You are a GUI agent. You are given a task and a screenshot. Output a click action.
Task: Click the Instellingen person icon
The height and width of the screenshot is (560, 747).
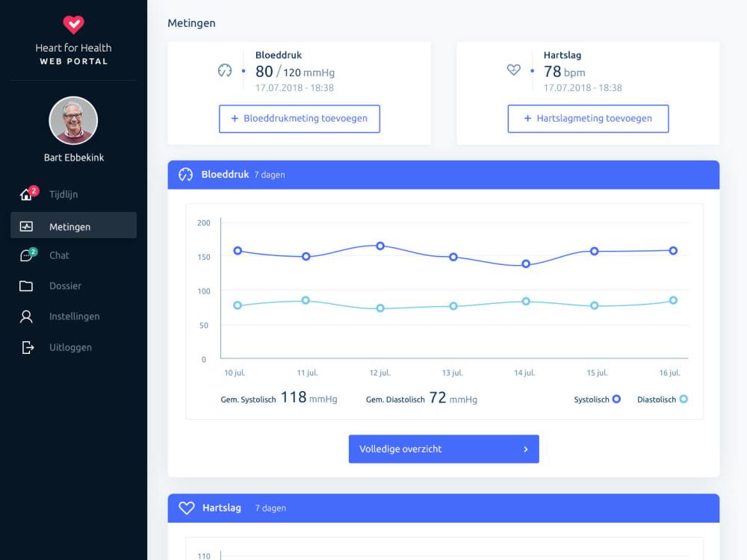(x=26, y=317)
